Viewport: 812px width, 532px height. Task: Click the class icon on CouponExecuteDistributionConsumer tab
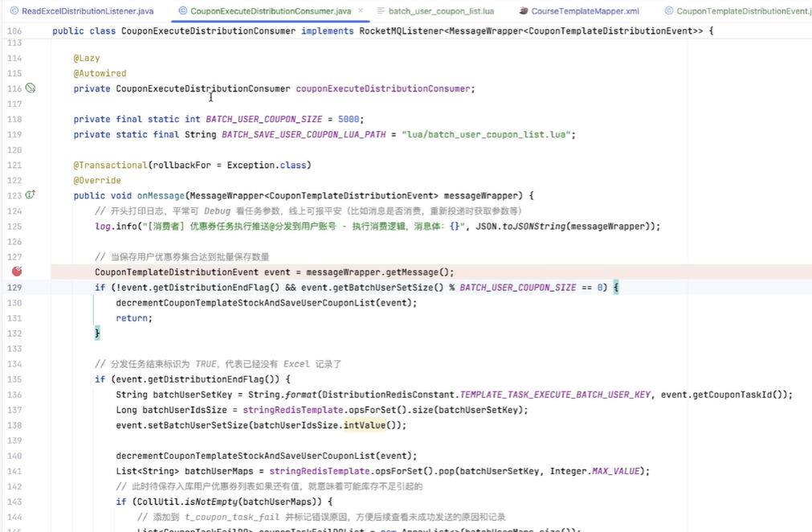click(x=182, y=11)
